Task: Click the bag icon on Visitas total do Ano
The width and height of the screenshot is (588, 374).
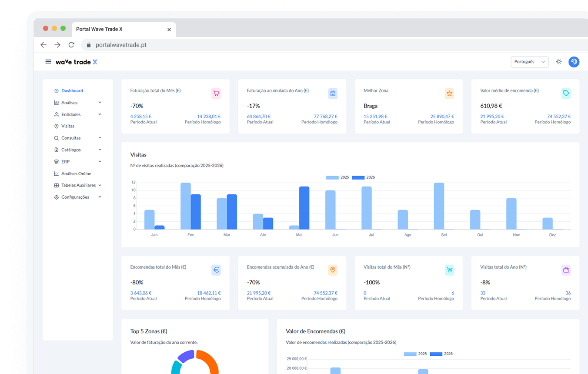Action: pyautogui.click(x=566, y=270)
